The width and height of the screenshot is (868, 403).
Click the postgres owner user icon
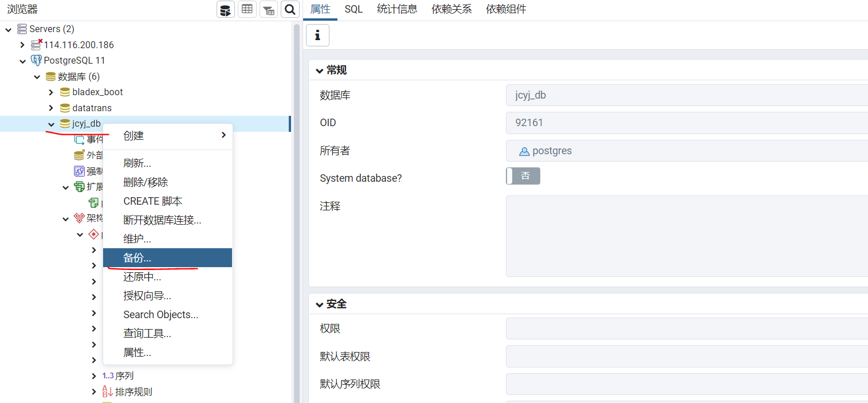(524, 151)
